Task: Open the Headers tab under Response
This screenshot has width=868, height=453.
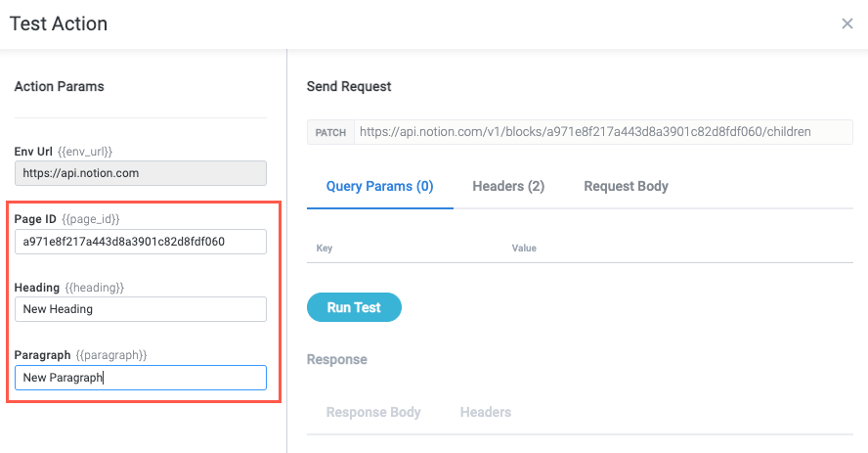Action: coord(486,412)
